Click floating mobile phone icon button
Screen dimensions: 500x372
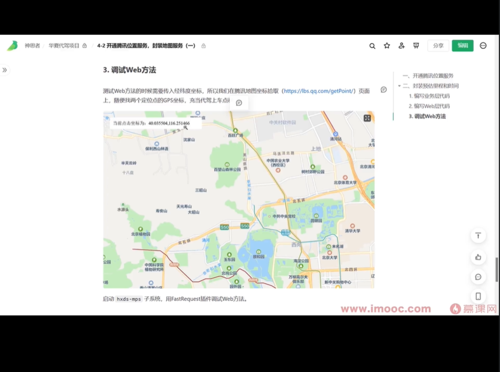coord(478,296)
